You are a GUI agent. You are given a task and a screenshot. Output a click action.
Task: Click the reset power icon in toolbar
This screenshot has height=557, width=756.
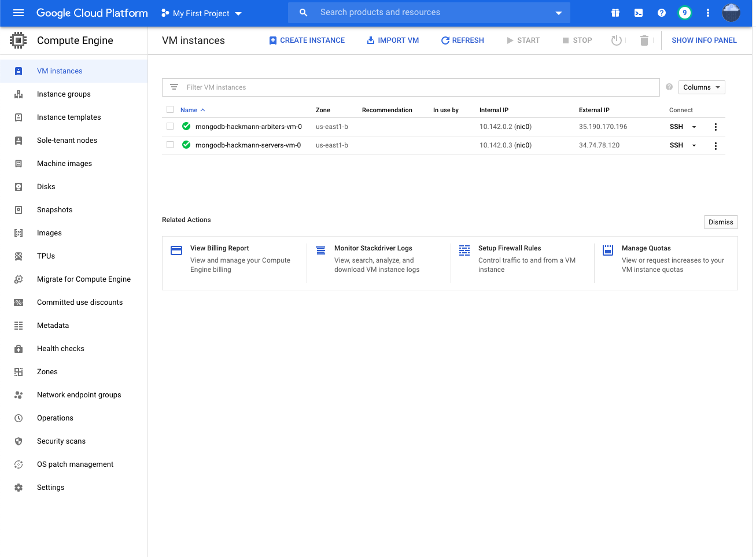pos(617,40)
